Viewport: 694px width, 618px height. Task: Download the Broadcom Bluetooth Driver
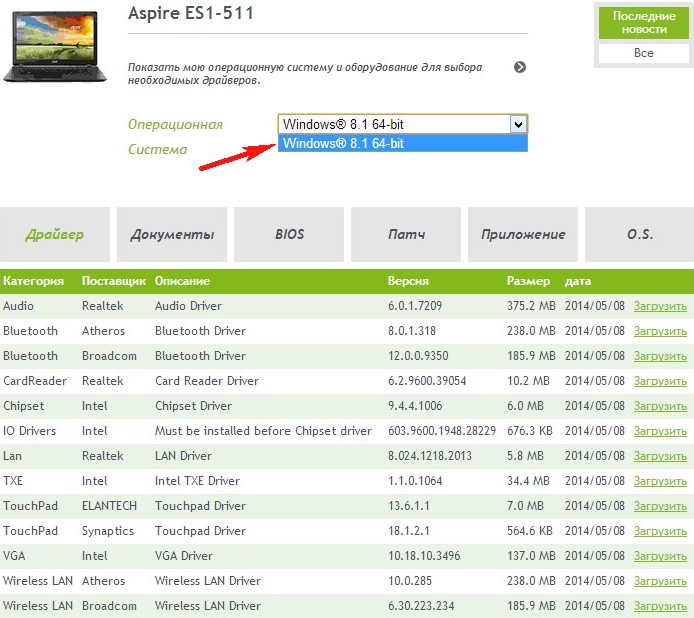tap(660, 356)
